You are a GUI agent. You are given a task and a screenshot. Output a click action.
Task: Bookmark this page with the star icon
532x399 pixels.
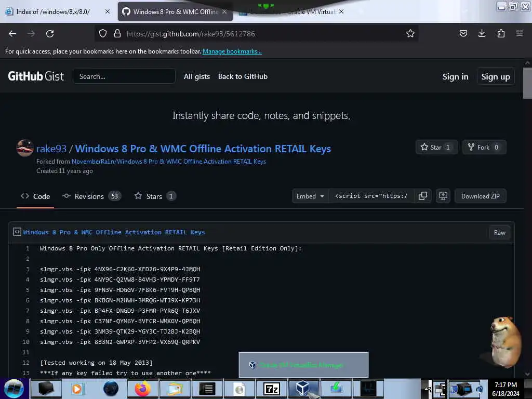[x=410, y=33]
